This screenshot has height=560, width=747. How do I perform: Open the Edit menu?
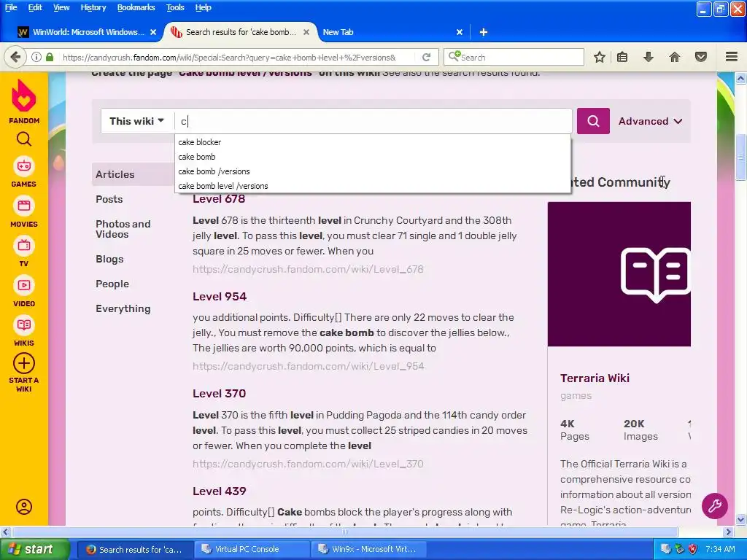pos(35,7)
